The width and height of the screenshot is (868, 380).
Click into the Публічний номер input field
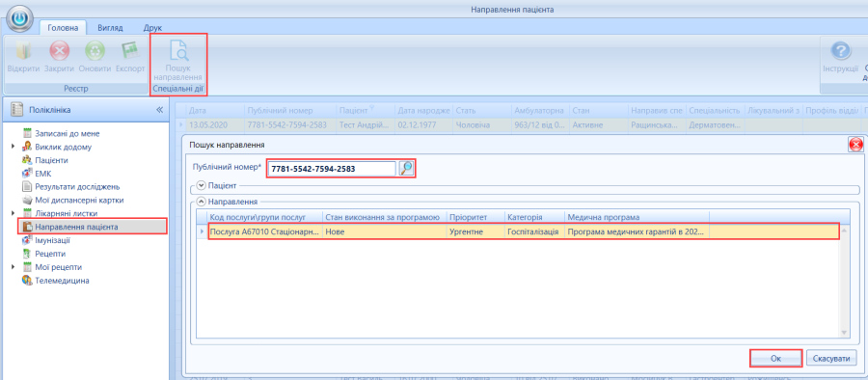point(332,169)
